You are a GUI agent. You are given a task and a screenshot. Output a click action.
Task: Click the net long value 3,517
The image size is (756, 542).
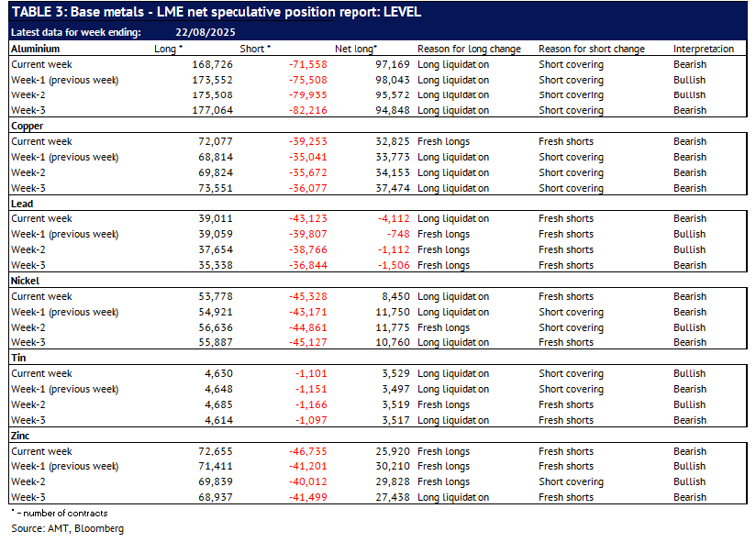click(x=395, y=420)
